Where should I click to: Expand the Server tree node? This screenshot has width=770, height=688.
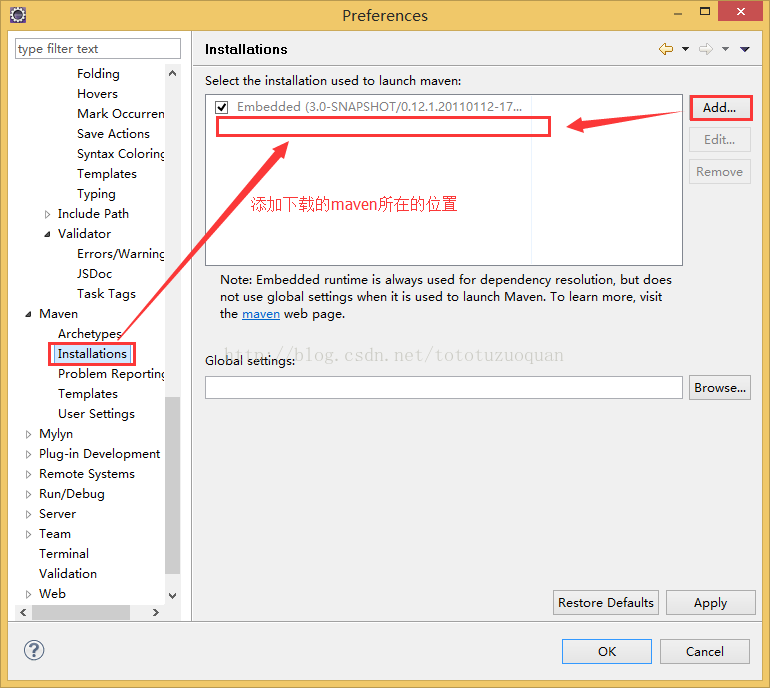(x=28, y=514)
